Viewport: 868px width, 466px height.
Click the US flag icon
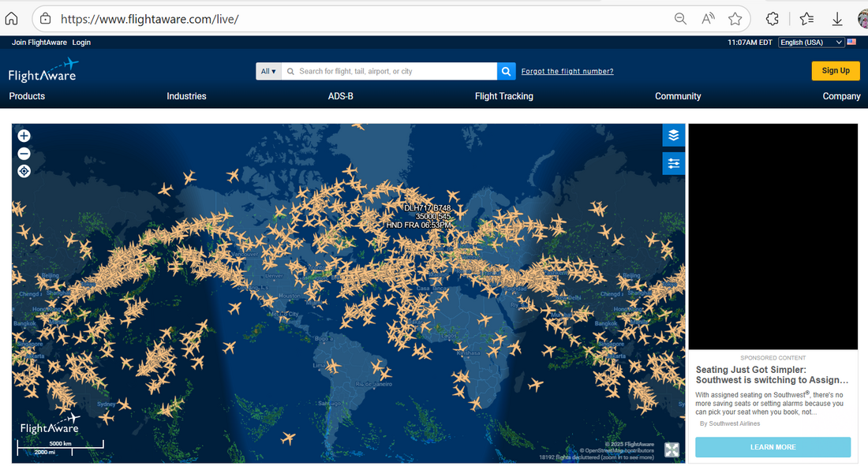(851, 42)
